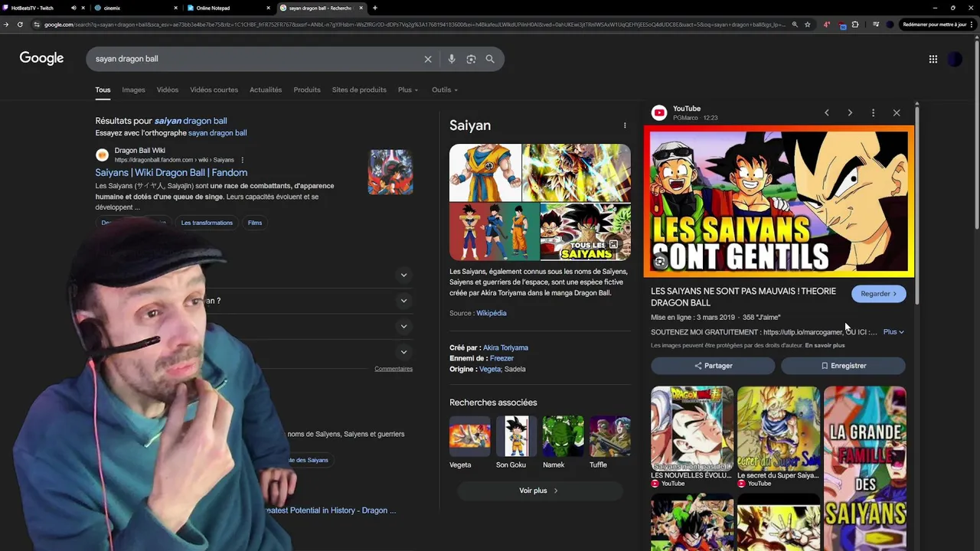Click the Enregistrer button
The width and height of the screenshot is (980, 551).
click(843, 366)
